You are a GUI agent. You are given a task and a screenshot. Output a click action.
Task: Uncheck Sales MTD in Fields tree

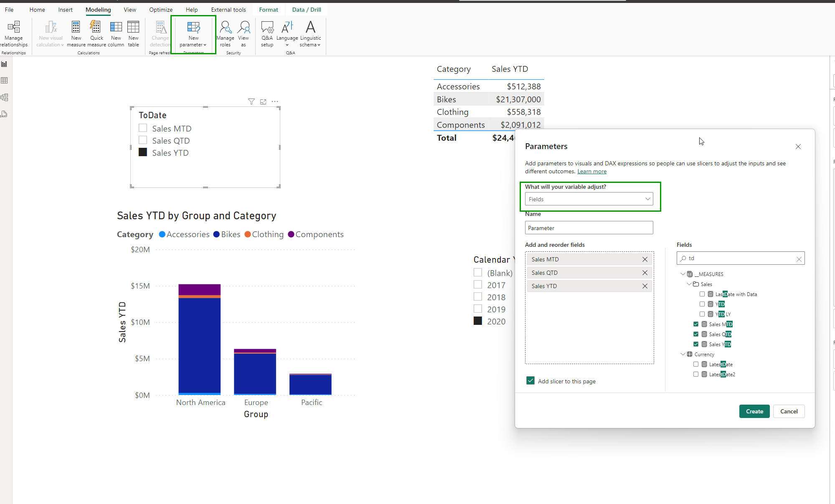(x=696, y=324)
